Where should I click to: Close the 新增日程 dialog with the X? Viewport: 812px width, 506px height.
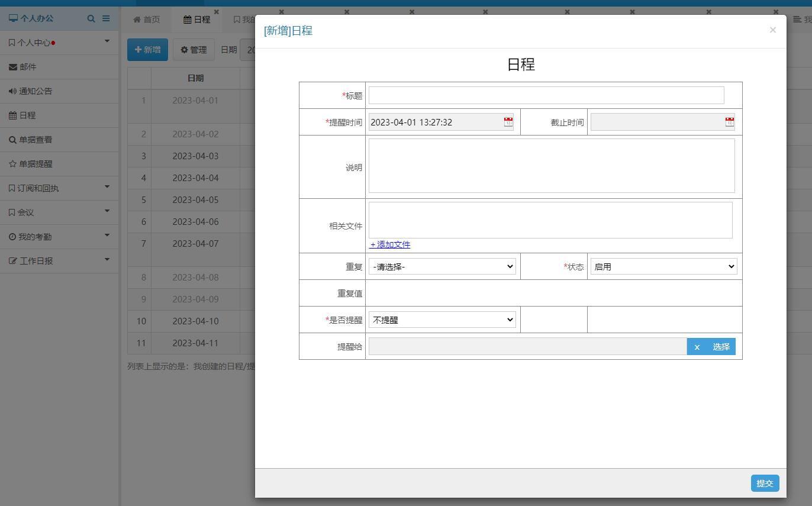click(772, 30)
